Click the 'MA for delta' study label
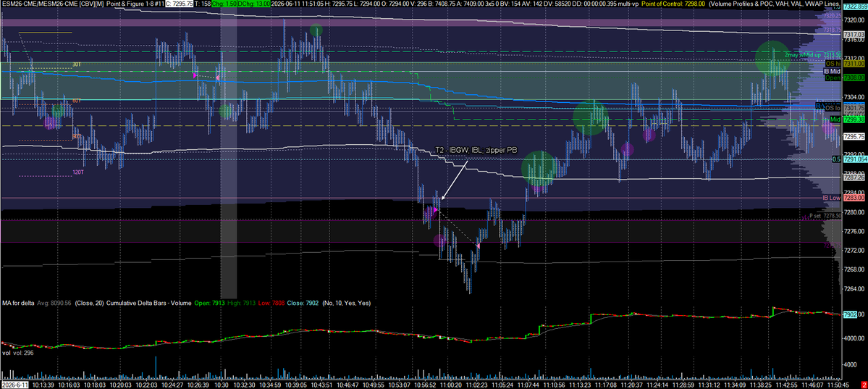 pos(17,303)
